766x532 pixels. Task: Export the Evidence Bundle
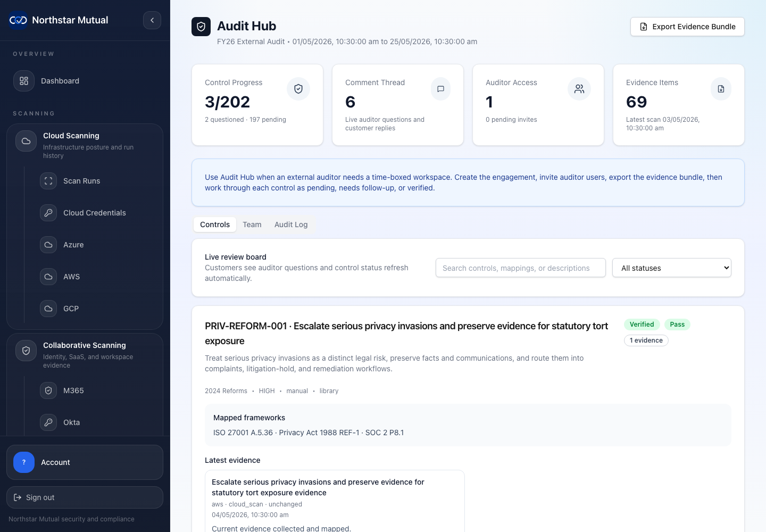pos(687,27)
